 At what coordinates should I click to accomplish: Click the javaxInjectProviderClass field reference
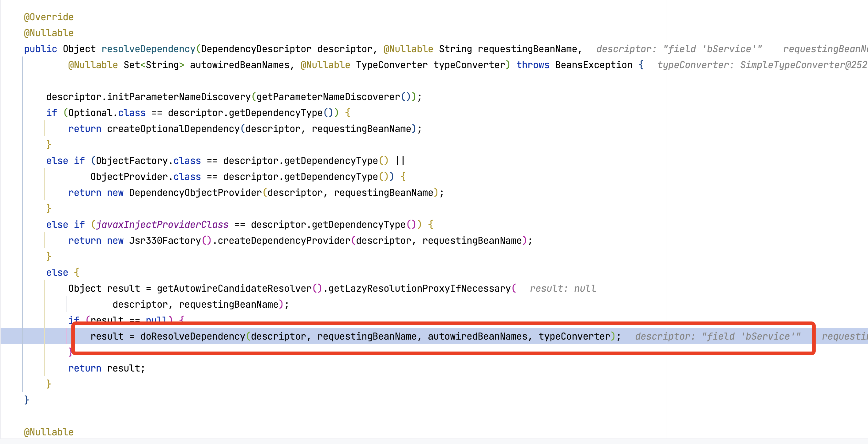[x=162, y=224]
